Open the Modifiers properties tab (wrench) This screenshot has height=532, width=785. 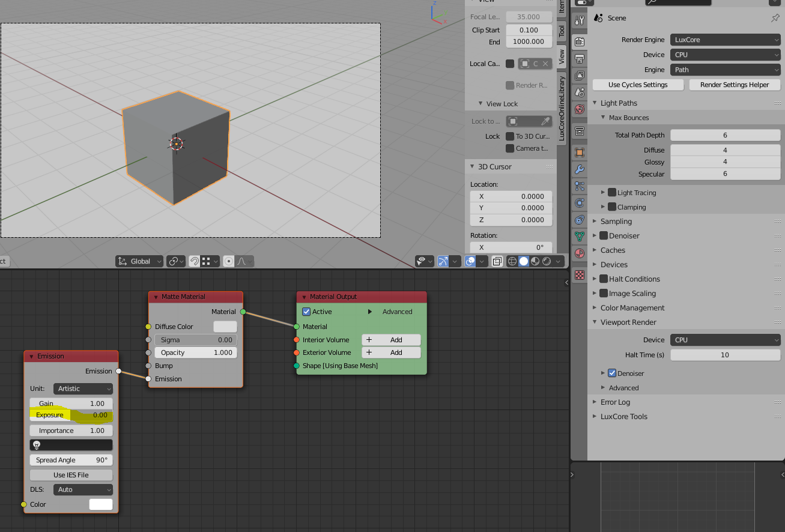point(579,169)
